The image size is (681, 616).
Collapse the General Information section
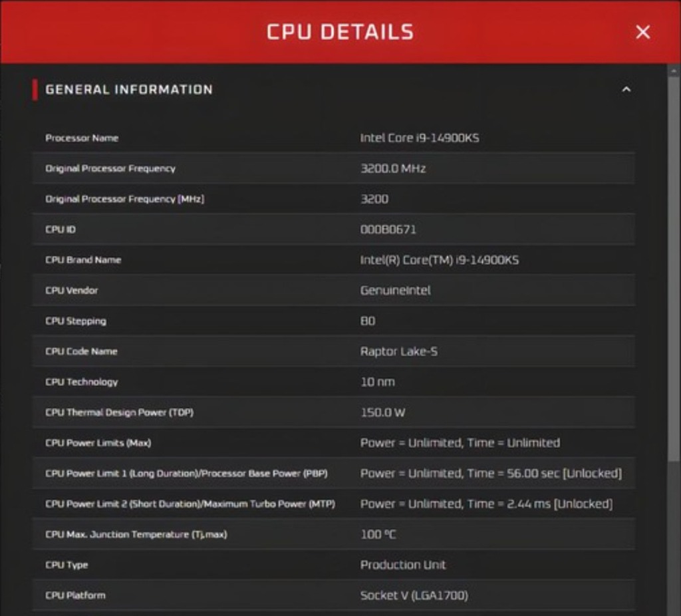626,90
